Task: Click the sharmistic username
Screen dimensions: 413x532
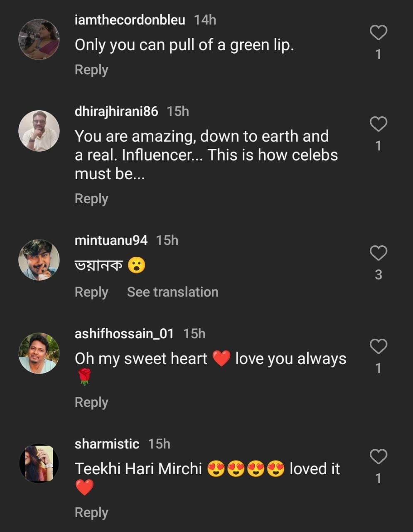Action: (x=107, y=444)
